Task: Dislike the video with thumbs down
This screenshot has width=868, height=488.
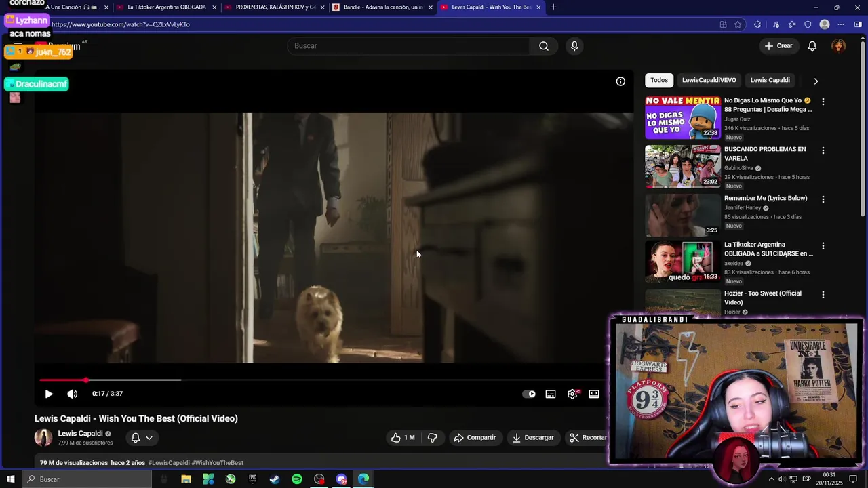Action: [x=433, y=438]
